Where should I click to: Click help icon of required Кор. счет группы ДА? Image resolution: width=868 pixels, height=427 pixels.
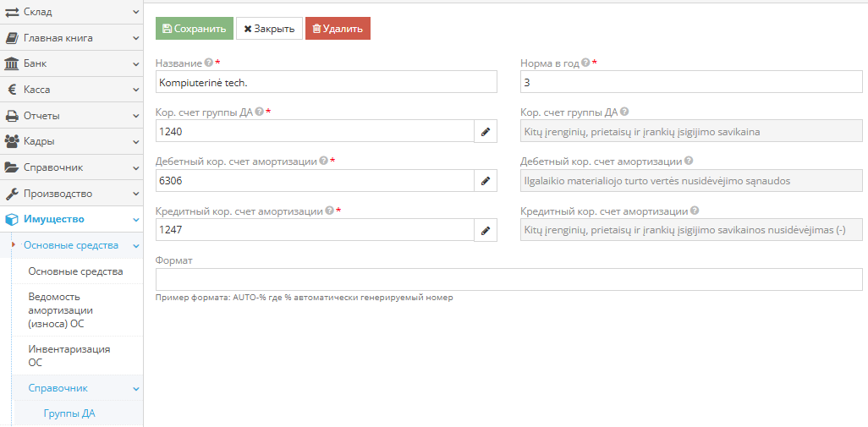[259, 112]
